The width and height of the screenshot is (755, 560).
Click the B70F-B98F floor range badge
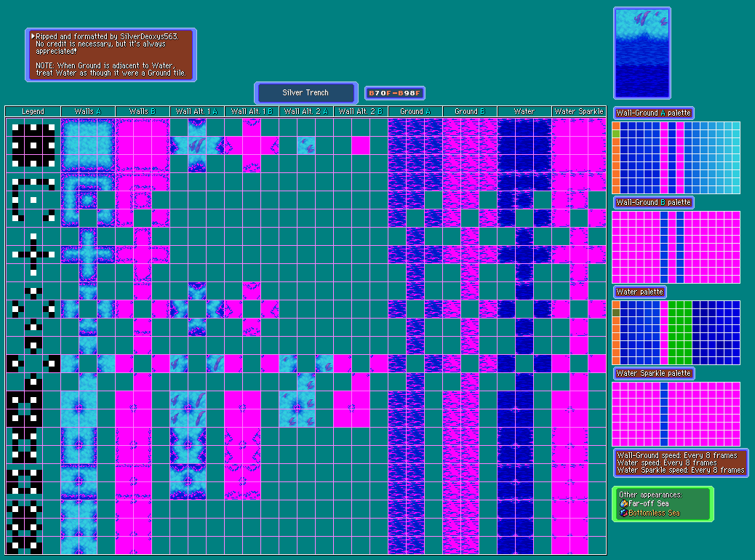click(395, 93)
